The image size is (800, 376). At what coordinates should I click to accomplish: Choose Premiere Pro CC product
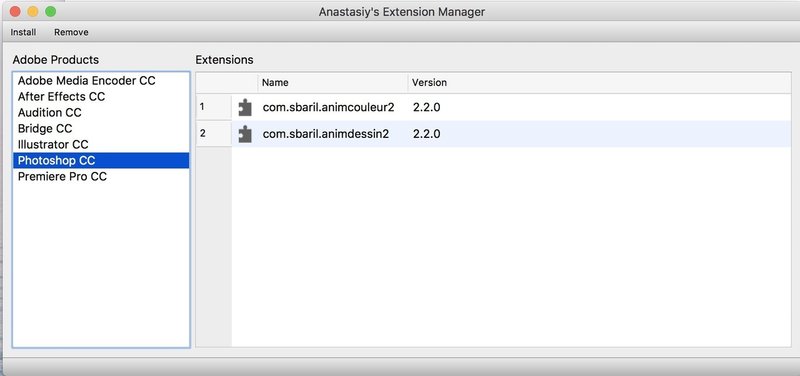click(101, 177)
